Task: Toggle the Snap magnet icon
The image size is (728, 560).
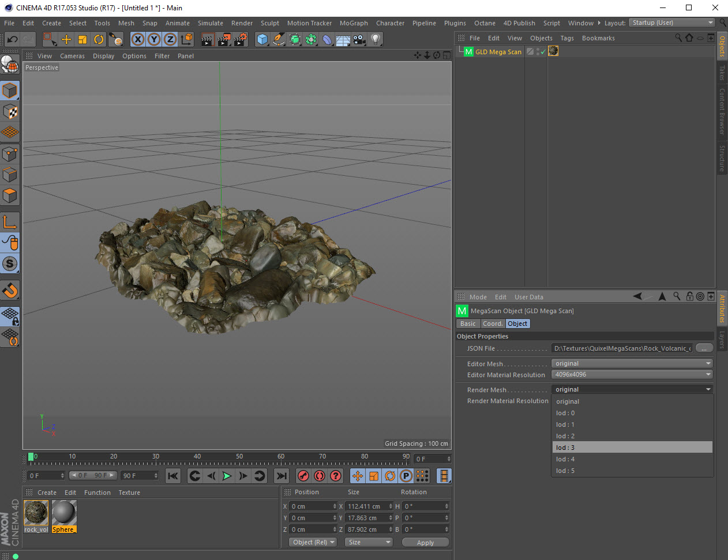Action: pos(10,290)
